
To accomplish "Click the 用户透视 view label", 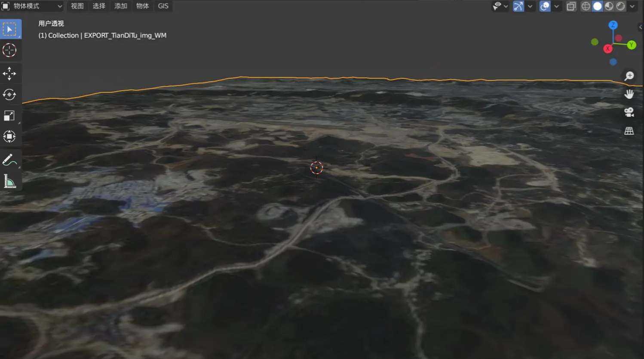I will pyautogui.click(x=51, y=24).
